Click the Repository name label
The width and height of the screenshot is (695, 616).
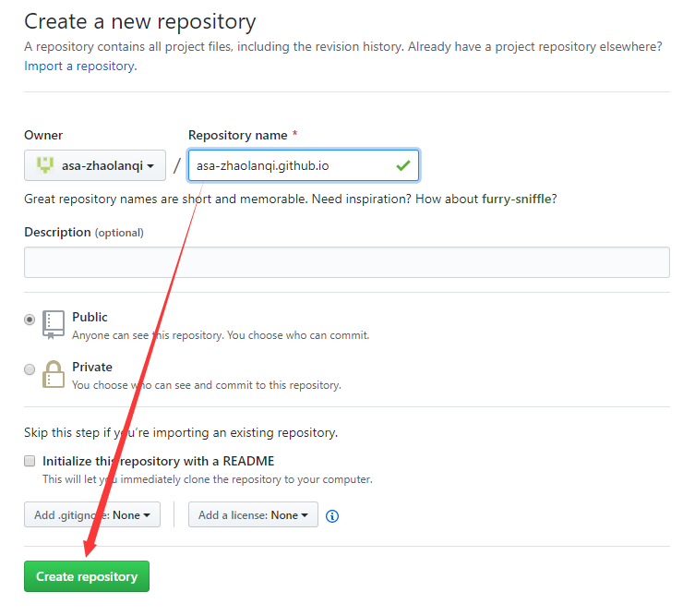click(238, 135)
